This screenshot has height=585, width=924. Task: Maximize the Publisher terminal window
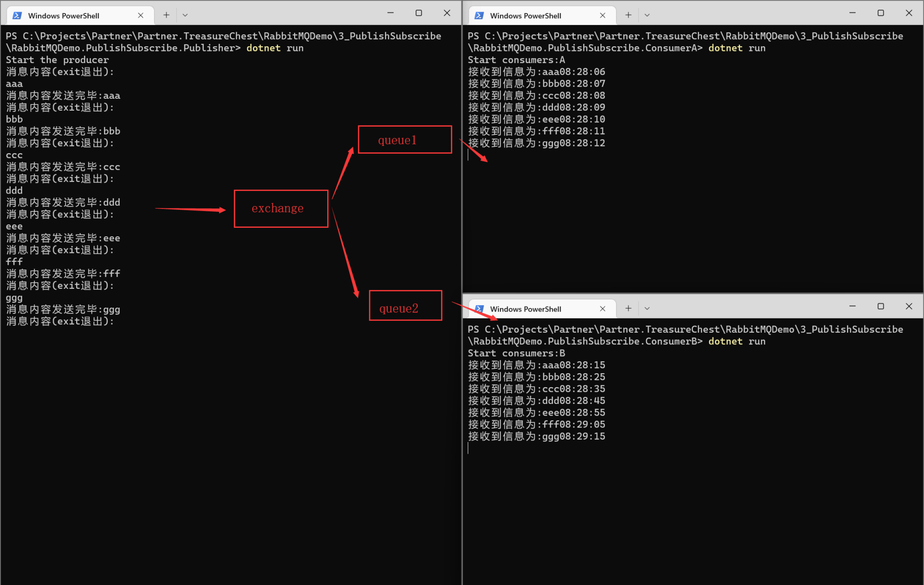[419, 13]
